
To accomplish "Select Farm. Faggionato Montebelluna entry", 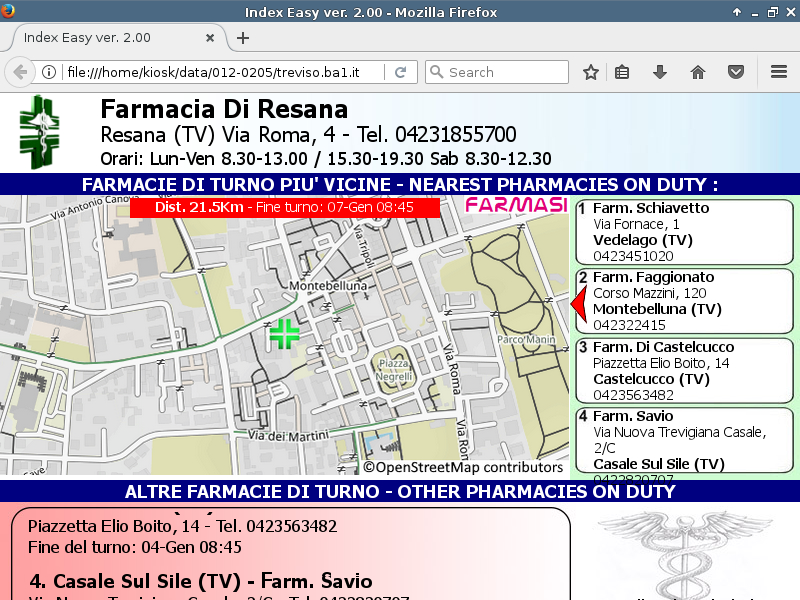I will [684, 301].
